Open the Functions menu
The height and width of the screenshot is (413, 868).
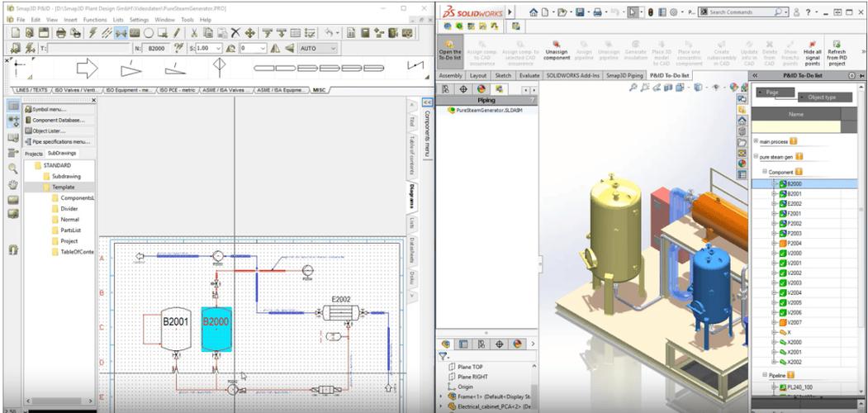coord(95,19)
